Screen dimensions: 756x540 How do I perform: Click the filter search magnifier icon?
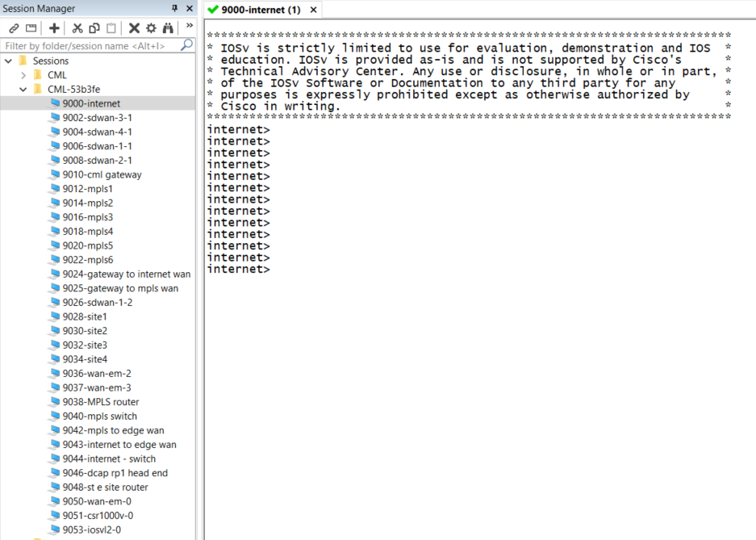(x=186, y=45)
